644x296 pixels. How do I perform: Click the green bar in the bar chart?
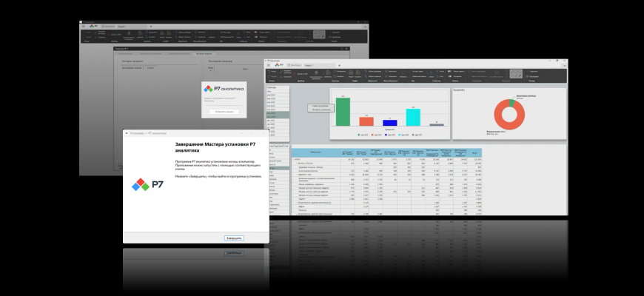343,112
